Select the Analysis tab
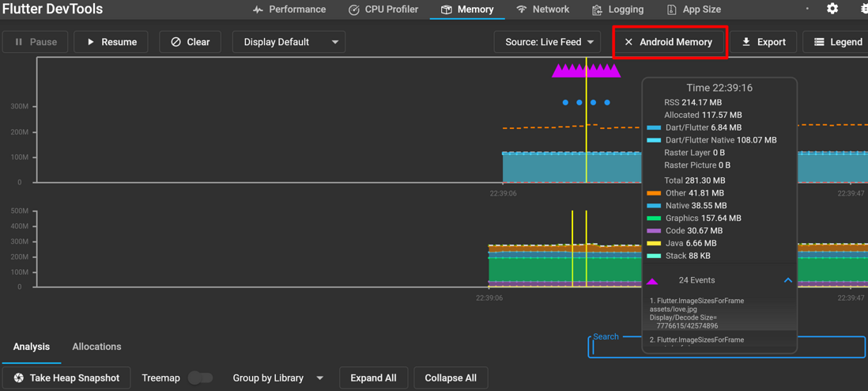 [x=32, y=347]
